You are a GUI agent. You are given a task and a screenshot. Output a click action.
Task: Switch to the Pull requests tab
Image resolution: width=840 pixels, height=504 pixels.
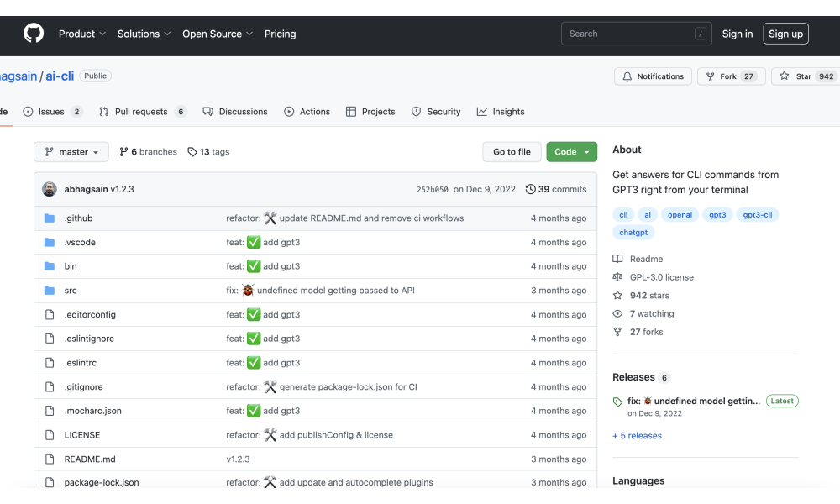tap(143, 112)
